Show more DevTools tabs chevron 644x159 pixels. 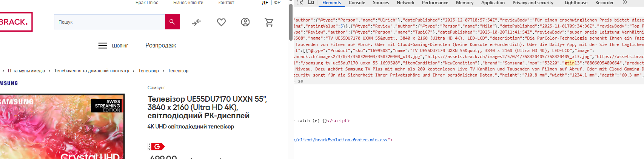[625, 3]
